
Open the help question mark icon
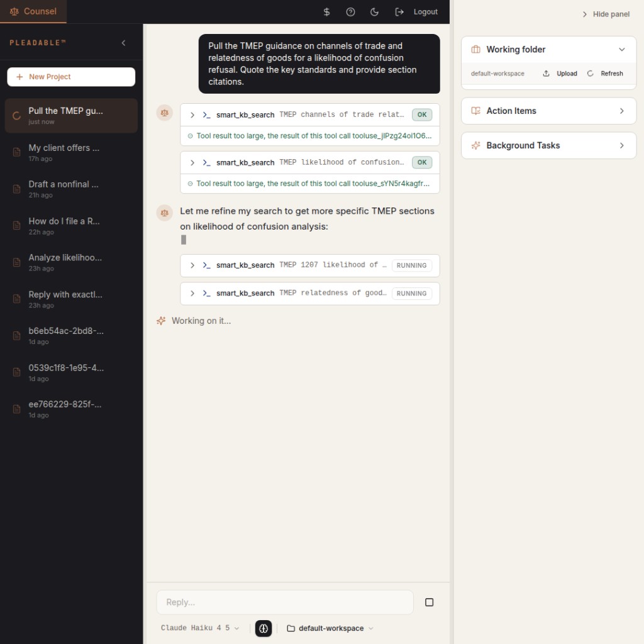350,11
